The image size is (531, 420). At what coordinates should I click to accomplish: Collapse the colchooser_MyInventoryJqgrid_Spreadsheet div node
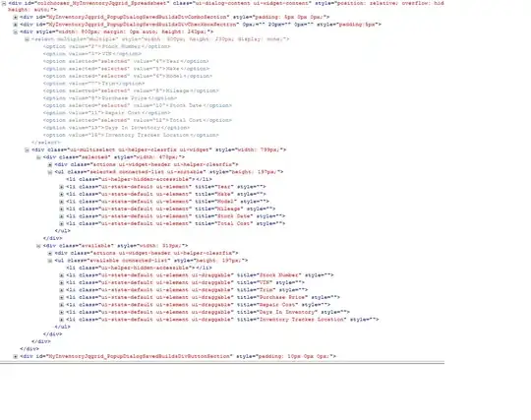tap(4, 3)
